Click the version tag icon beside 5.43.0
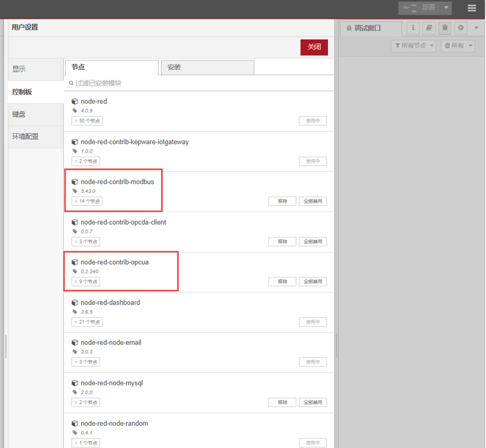This screenshot has width=486, height=448. (x=75, y=191)
